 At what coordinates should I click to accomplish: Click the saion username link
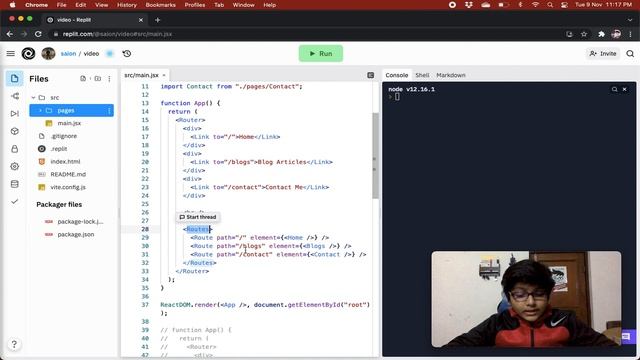pos(68,53)
